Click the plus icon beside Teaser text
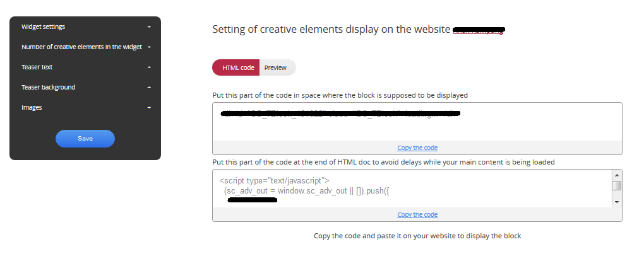The image size is (644, 278). [x=149, y=67]
